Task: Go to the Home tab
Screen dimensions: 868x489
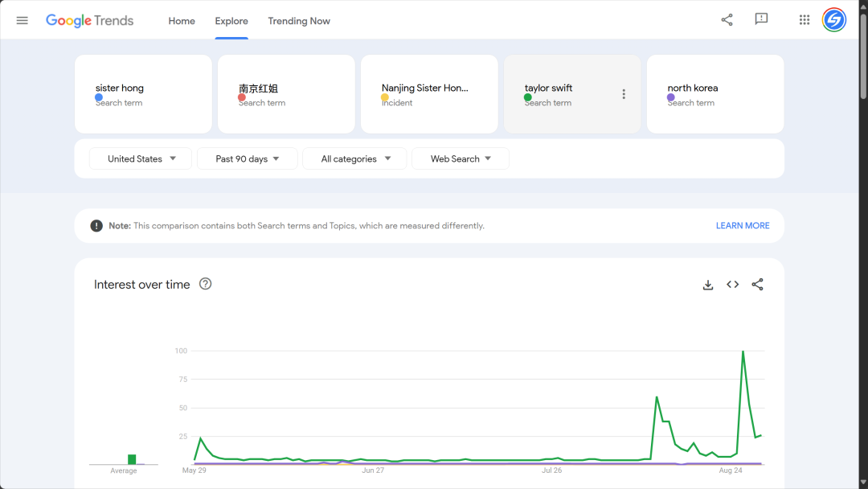Action: click(x=182, y=21)
